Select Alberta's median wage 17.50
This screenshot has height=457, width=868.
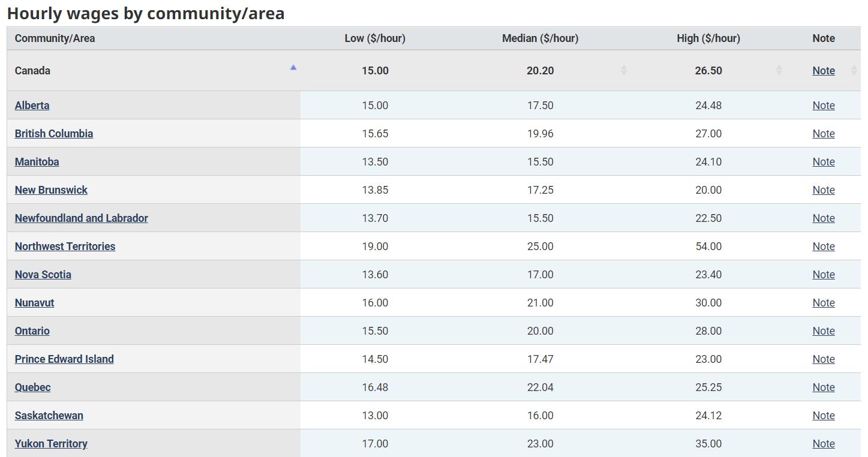coord(540,105)
